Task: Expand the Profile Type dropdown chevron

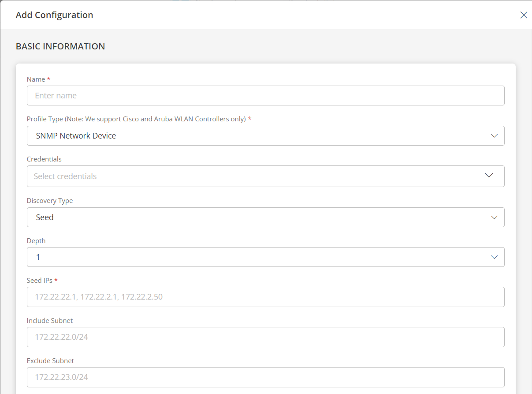Action: (494, 136)
